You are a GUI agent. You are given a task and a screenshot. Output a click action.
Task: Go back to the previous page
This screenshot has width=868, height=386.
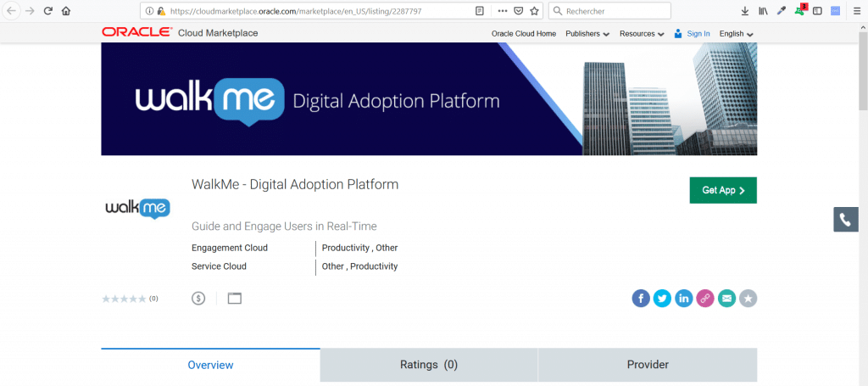[x=11, y=10]
